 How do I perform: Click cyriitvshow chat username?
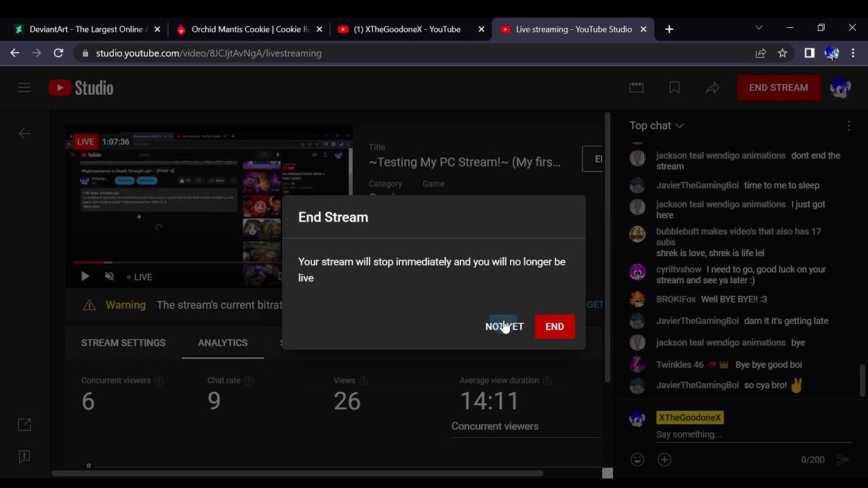679,269
